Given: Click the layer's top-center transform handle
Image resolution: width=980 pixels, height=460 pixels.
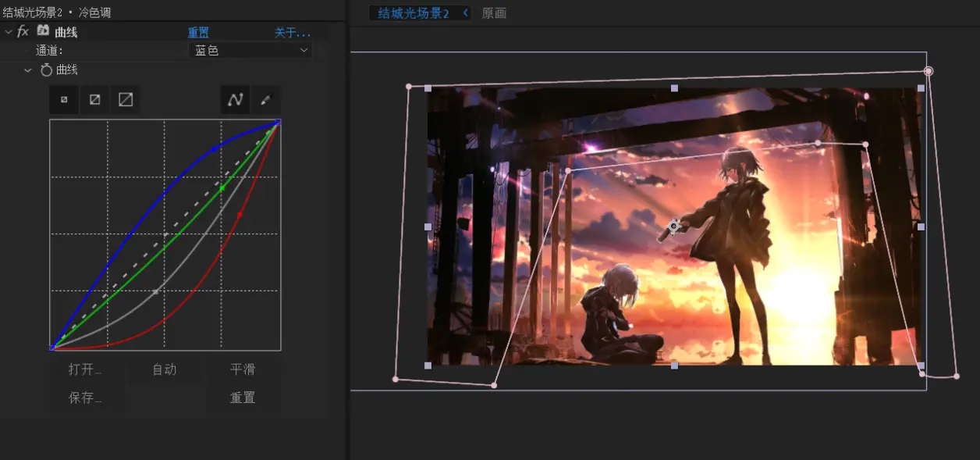Looking at the screenshot, I should pyautogui.click(x=674, y=88).
